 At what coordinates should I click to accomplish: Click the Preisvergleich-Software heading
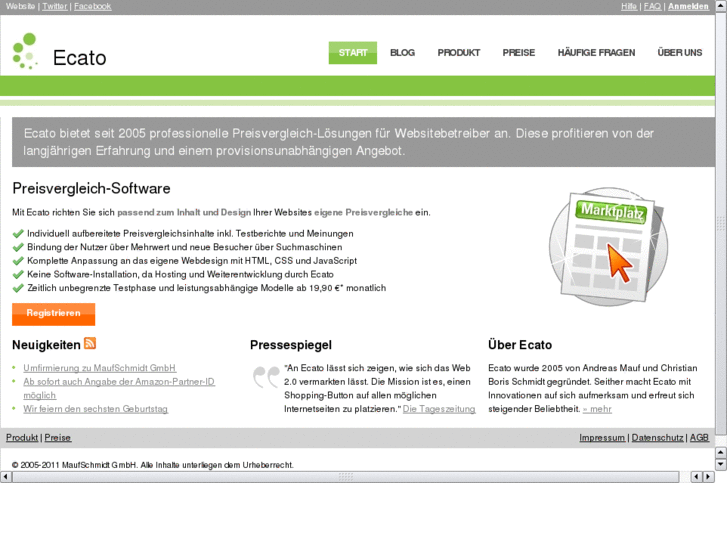pos(91,188)
